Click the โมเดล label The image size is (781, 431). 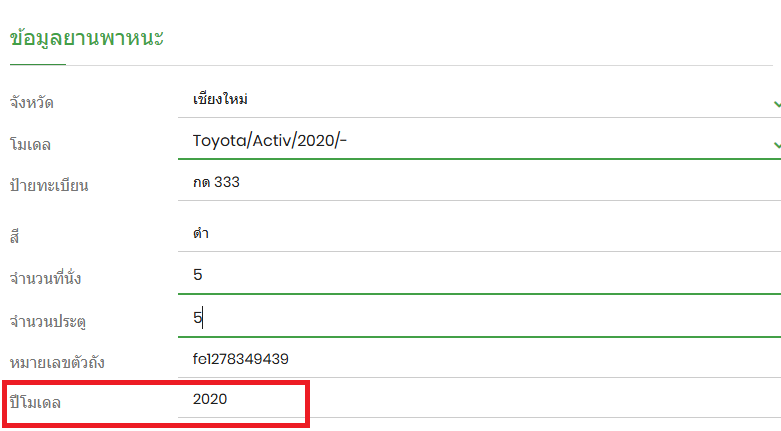coord(30,145)
